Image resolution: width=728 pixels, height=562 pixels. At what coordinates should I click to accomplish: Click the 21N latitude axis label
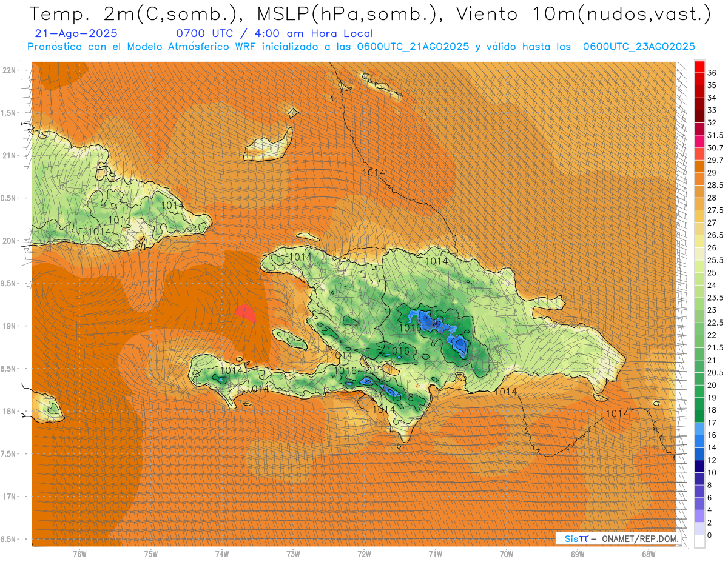click(x=9, y=155)
